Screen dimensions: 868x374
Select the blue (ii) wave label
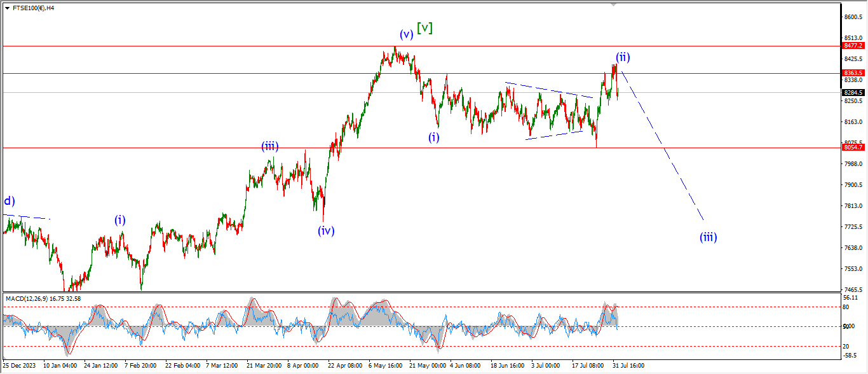click(x=622, y=57)
